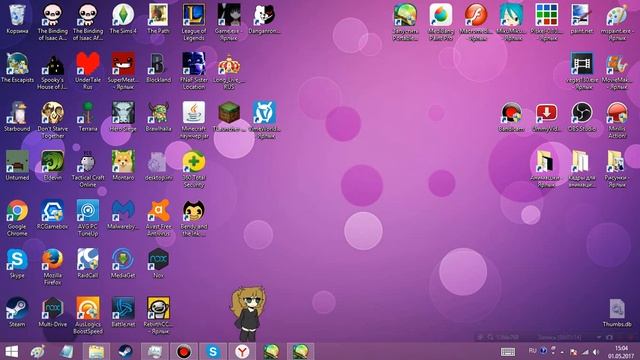Launch Unturned desktop shortcut

click(17, 166)
